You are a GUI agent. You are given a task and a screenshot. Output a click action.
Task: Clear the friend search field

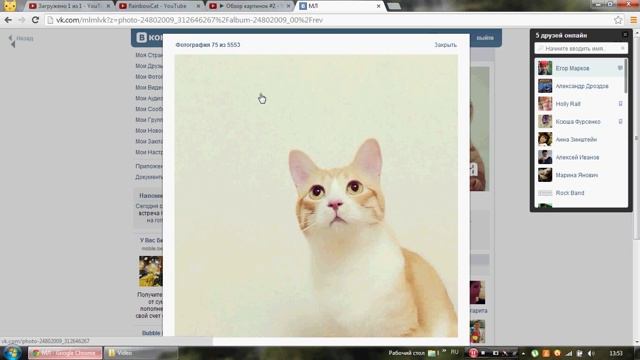coord(622,48)
